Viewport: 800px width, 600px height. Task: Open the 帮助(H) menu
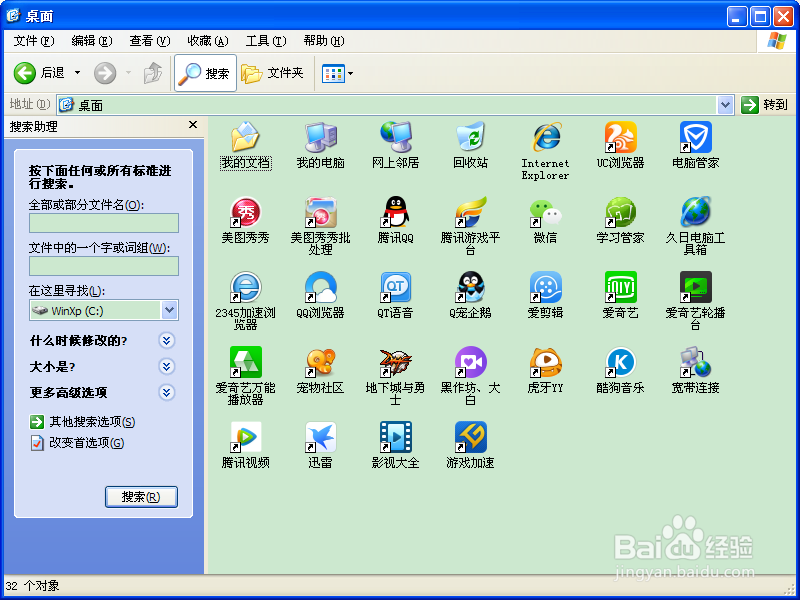pos(324,41)
